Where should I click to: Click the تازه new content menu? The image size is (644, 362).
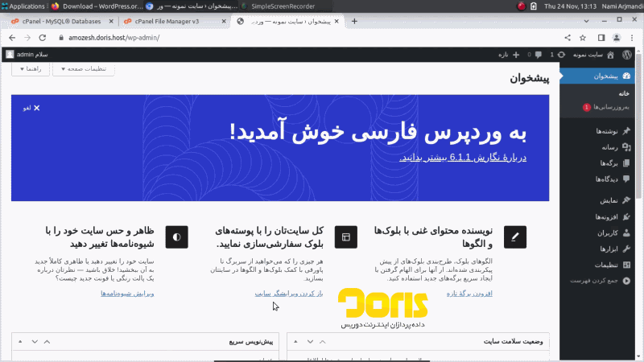(510, 55)
